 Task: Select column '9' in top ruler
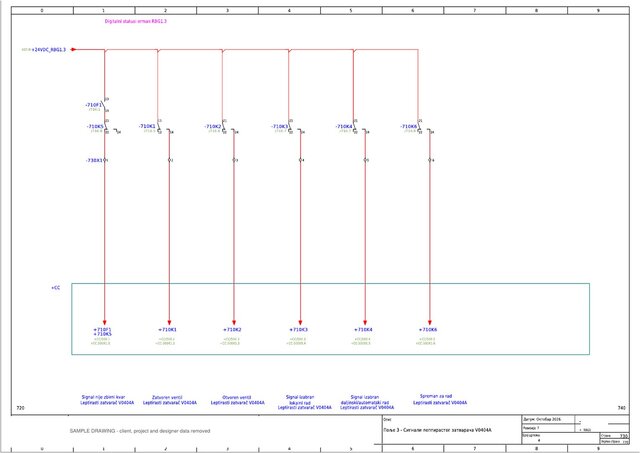[x=598, y=11]
